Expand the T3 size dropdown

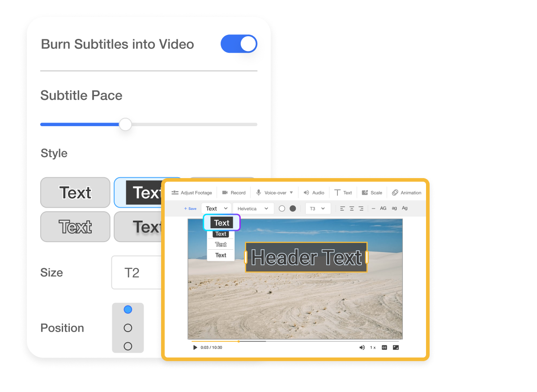pos(318,208)
